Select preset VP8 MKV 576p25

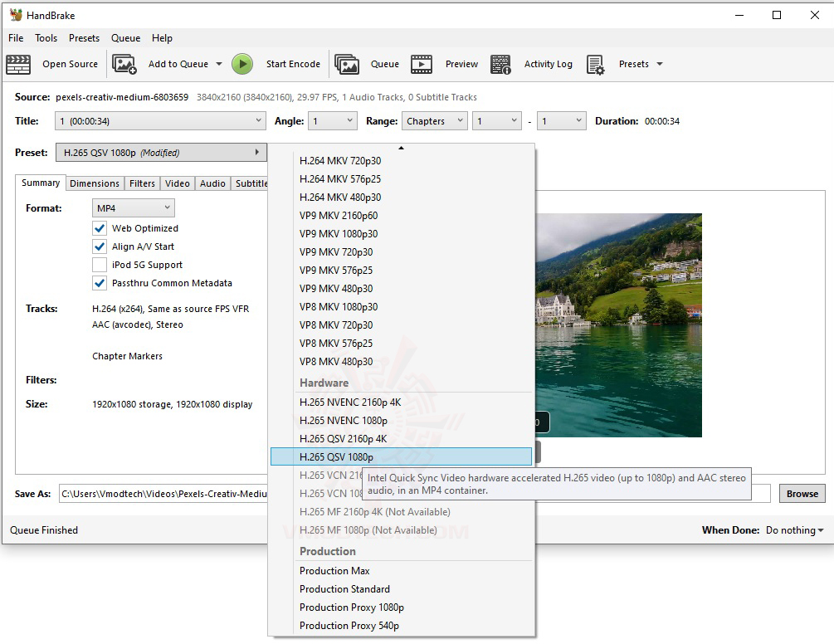coord(401,343)
